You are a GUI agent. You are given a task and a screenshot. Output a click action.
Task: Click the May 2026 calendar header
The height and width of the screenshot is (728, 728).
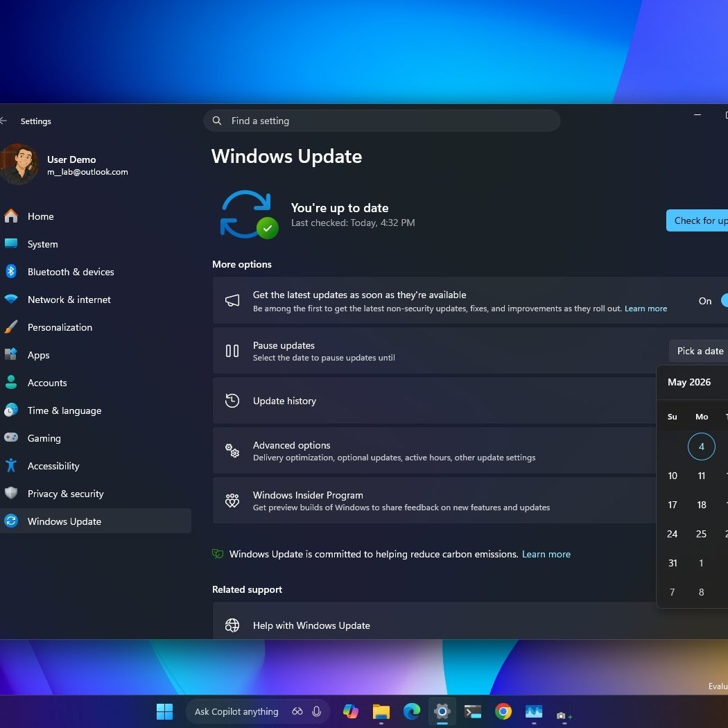(689, 382)
